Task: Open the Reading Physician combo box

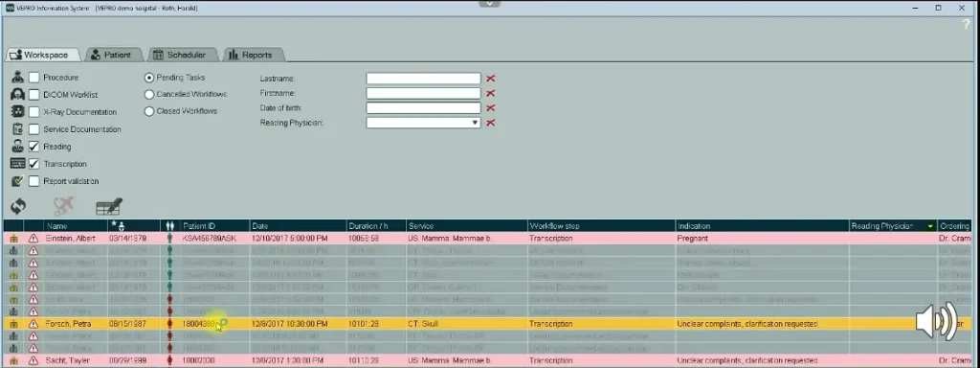Action: (x=423, y=124)
